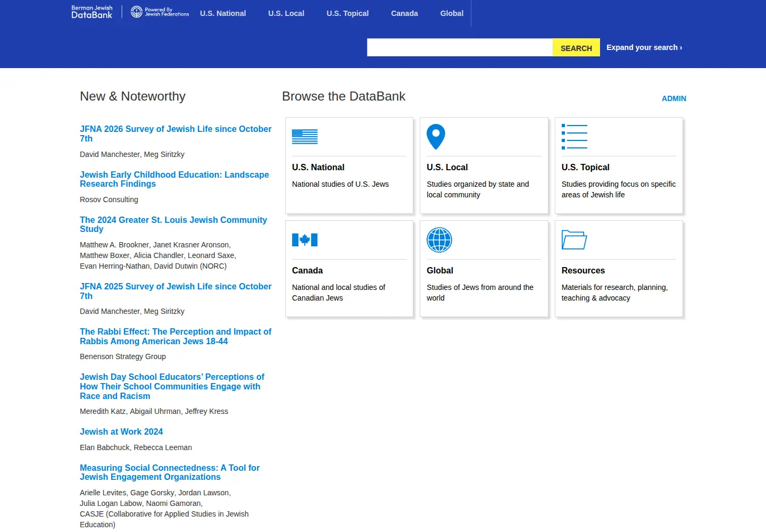Open Measuring Social Connectedness tool link
The image size is (766, 532).
[170, 472]
